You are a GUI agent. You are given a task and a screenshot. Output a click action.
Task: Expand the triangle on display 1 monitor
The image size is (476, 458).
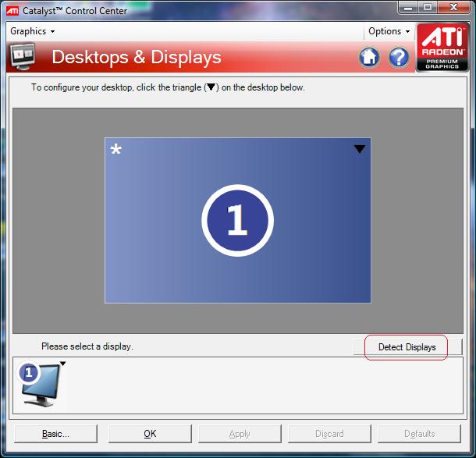(63, 364)
